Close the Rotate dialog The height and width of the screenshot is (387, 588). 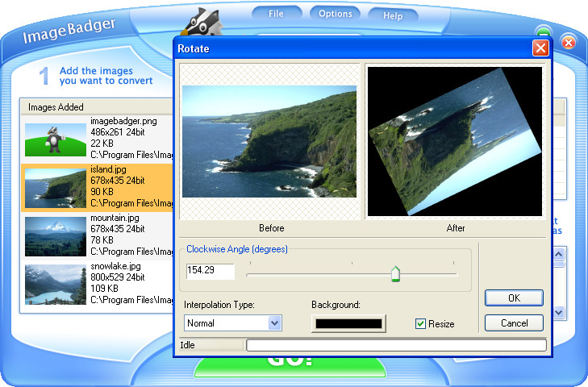coord(540,48)
